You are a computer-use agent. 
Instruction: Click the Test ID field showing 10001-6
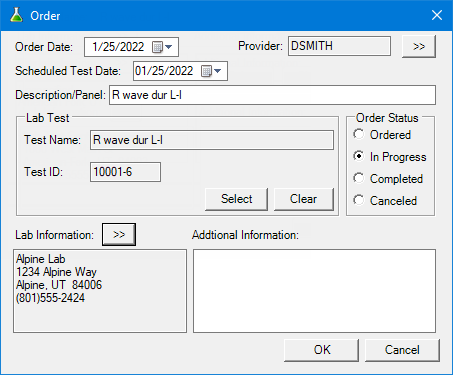(125, 172)
